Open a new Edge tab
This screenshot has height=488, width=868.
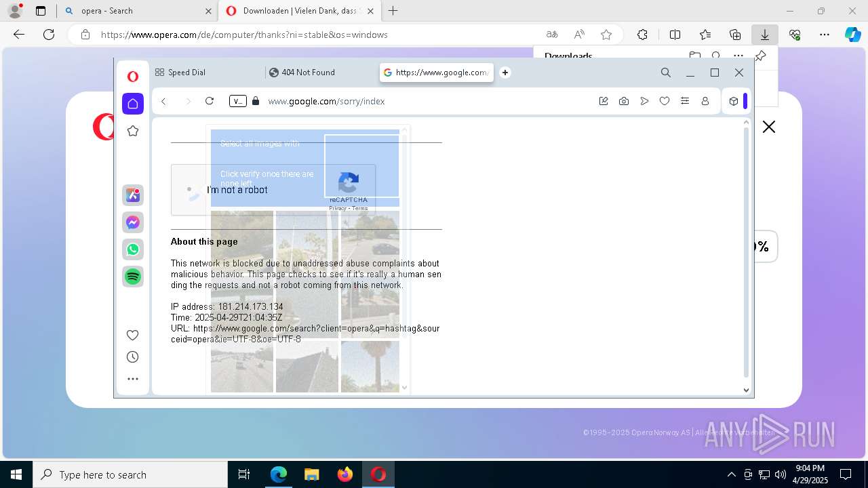(x=393, y=11)
